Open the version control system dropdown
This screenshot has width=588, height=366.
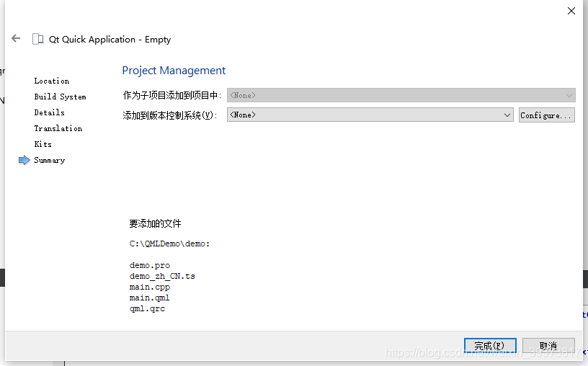click(370, 115)
